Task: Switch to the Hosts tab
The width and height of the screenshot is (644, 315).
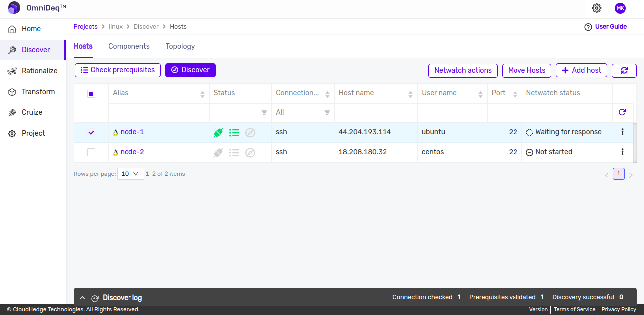Action: 83,46
